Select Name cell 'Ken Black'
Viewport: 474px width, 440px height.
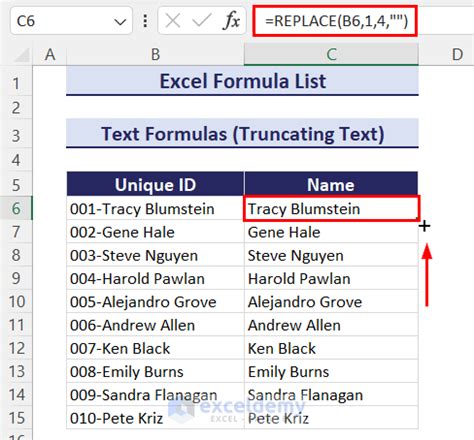tap(331, 348)
